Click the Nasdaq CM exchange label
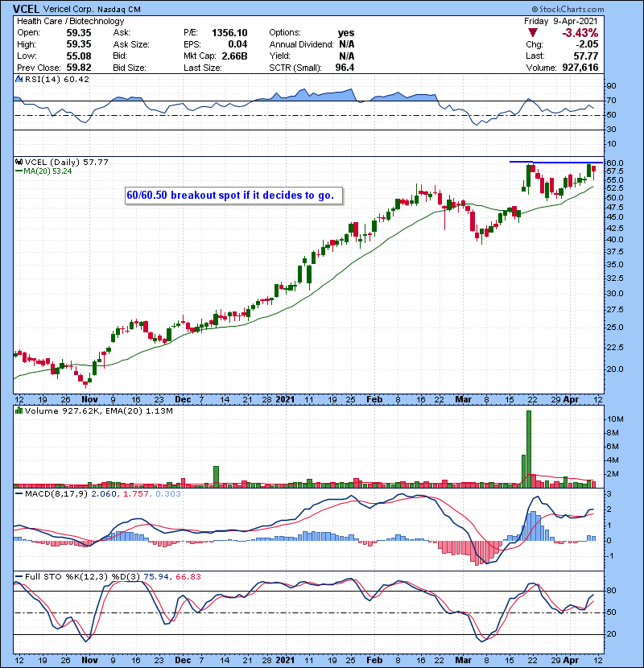644x668 pixels. (x=119, y=9)
